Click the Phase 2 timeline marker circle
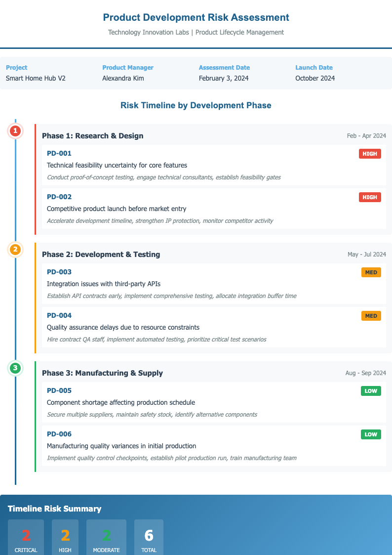This screenshot has width=392, height=555. coord(15,250)
